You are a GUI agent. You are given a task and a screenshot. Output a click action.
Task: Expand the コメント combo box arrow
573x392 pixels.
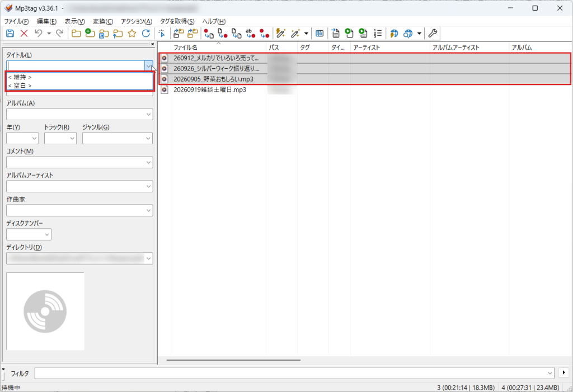(x=148, y=163)
